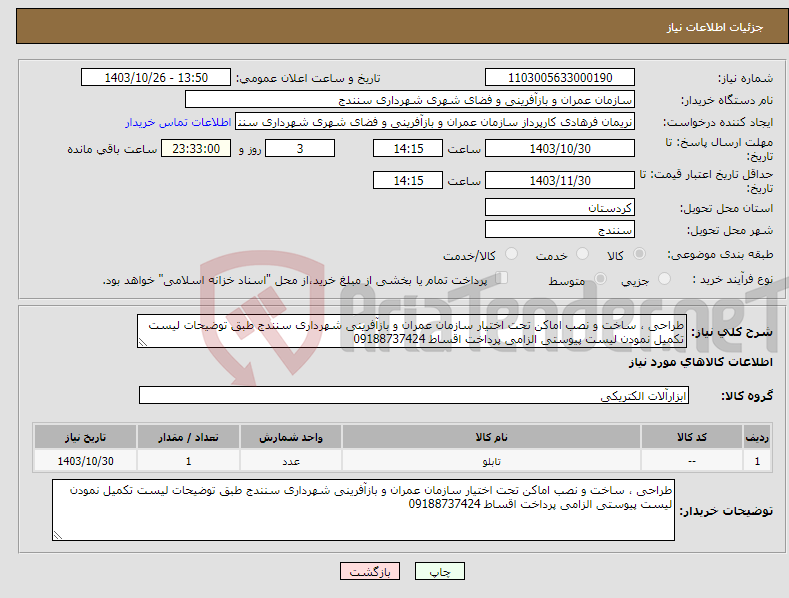Click the resize handle of buyer notes textarea
Screen dimensions: 789x598
[x=58, y=535]
